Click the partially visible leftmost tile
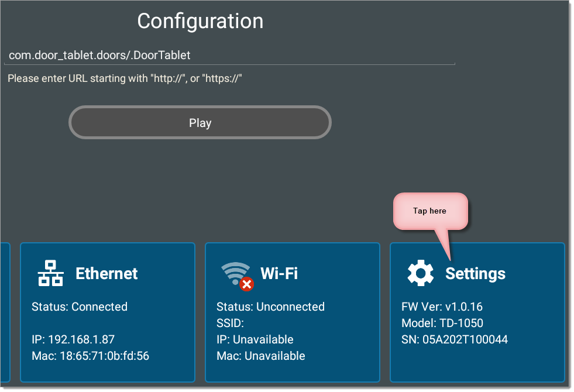Image resolution: width=574 pixels, height=392 pixels. (5, 312)
